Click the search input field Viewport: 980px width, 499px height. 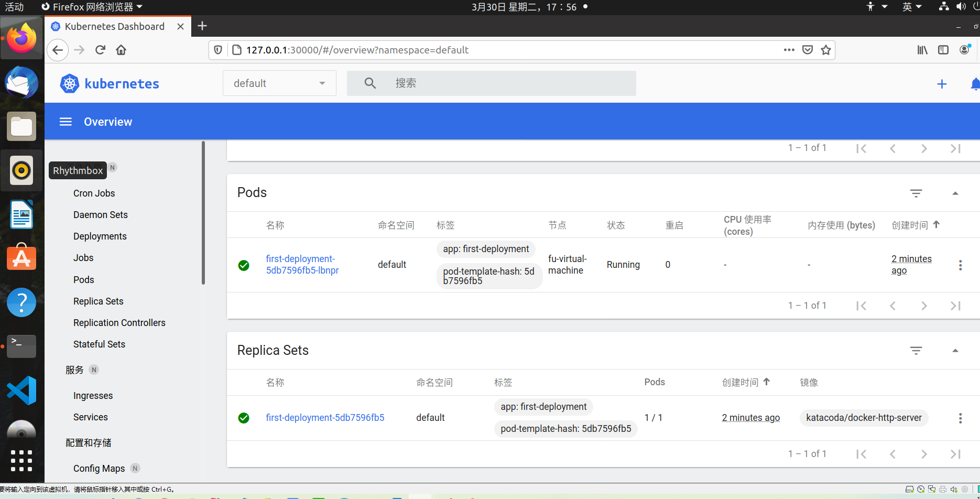pyautogui.click(x=503, y=83)
